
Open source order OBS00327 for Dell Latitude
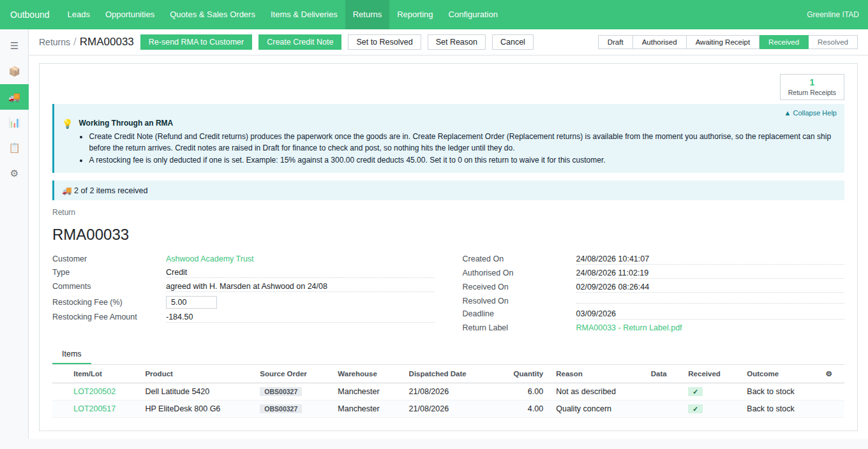[x=281, y=392]
